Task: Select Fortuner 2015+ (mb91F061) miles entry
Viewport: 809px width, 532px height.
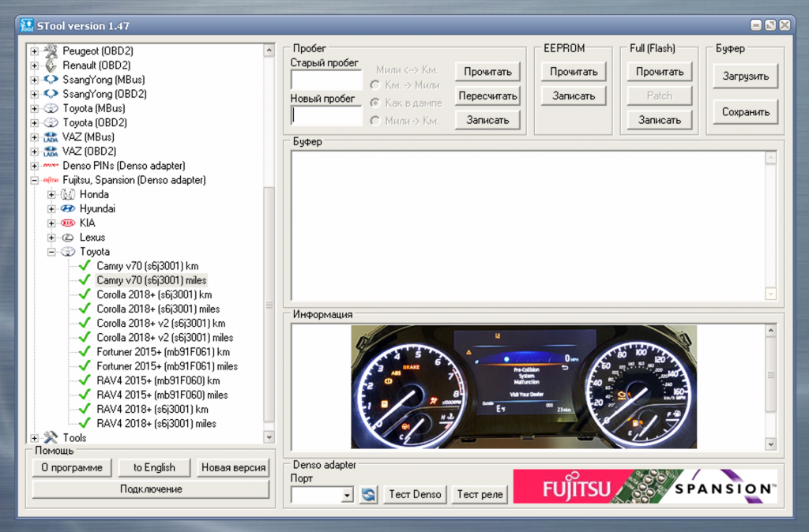Action: click(x=167, y=366)
